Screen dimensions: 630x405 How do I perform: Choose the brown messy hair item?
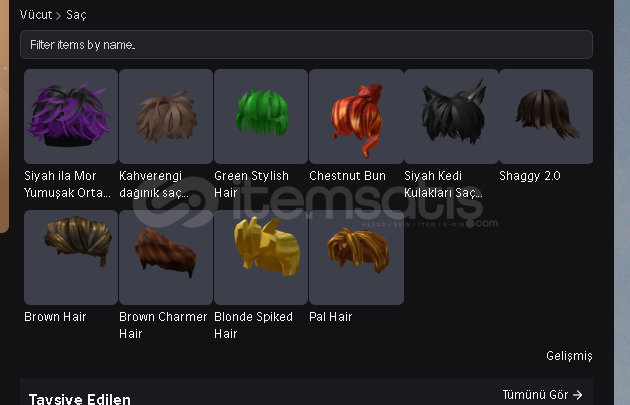click(x=166, y=116)
